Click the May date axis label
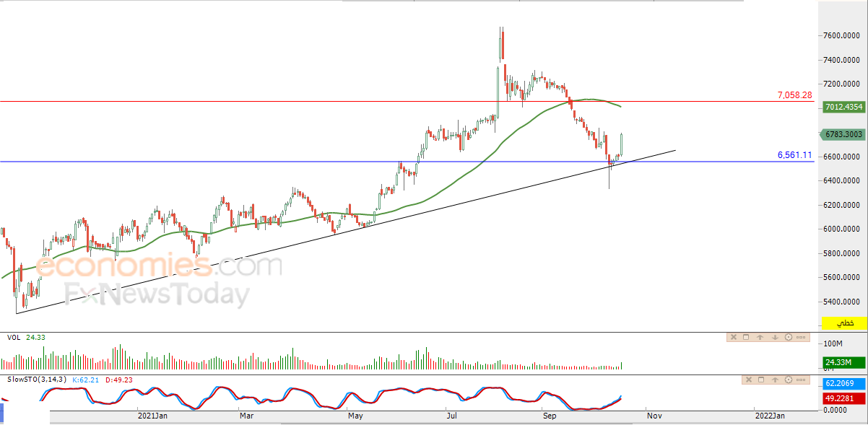Viewport: 868px width, 425px height. [x=355, y=416]
